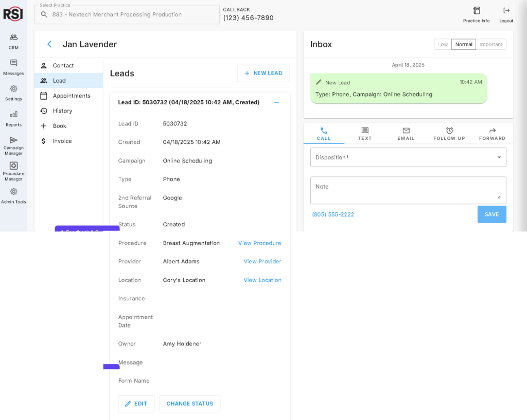
Task: Open Practice Info
Action: [x=476, y=15]
